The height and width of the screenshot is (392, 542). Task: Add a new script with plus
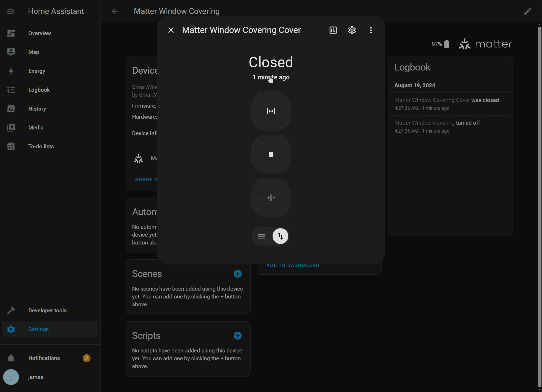click(x=237, y=336)
